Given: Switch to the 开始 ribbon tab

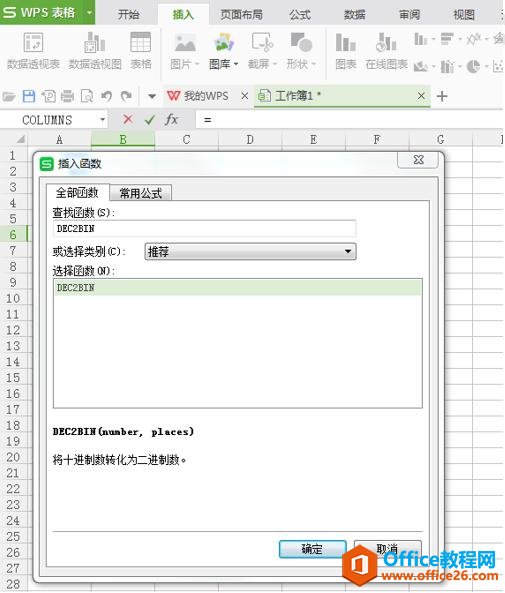Looking at the screenshot, I should 128,15.
